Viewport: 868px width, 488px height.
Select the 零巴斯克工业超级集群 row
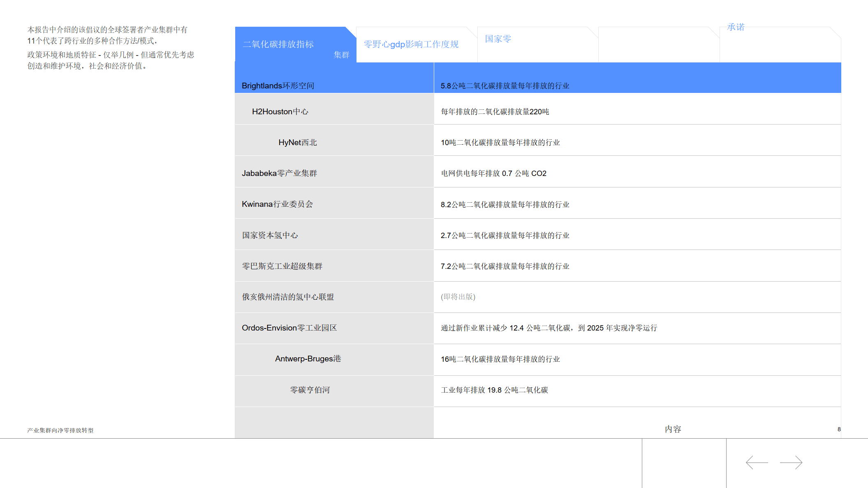pos(334,266)
